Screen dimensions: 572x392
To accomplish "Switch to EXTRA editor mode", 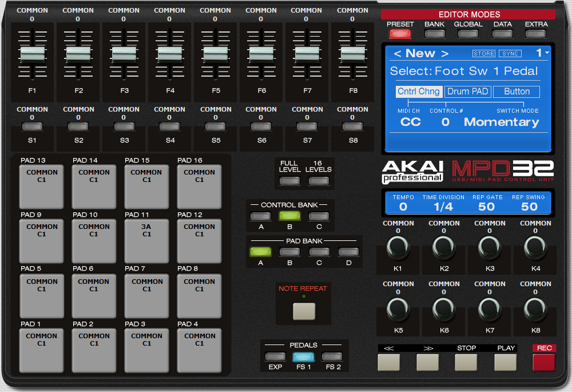I will [x=536, y=34].
